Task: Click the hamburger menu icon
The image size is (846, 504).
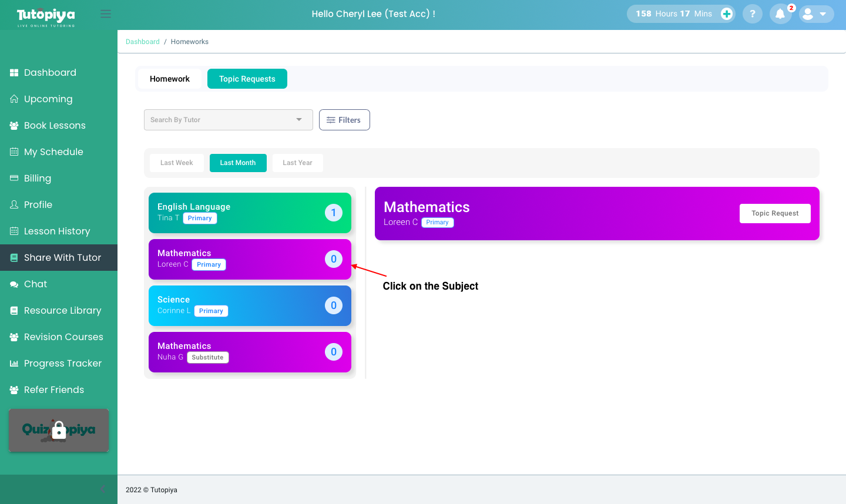Action: click(106, 14)
